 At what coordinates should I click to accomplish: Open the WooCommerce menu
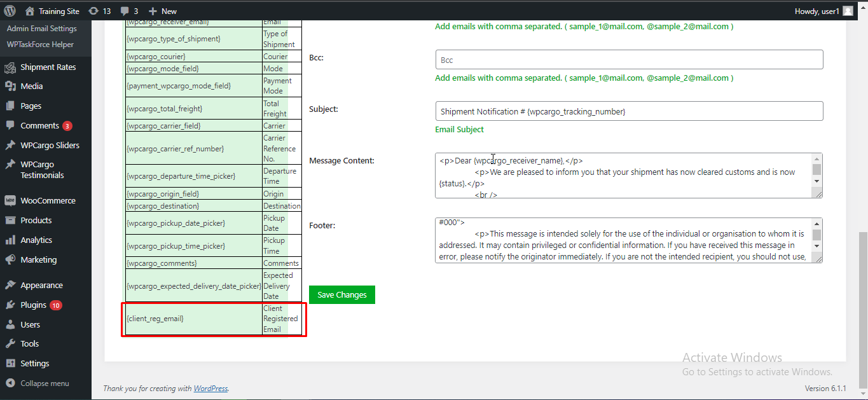point(48,200)
